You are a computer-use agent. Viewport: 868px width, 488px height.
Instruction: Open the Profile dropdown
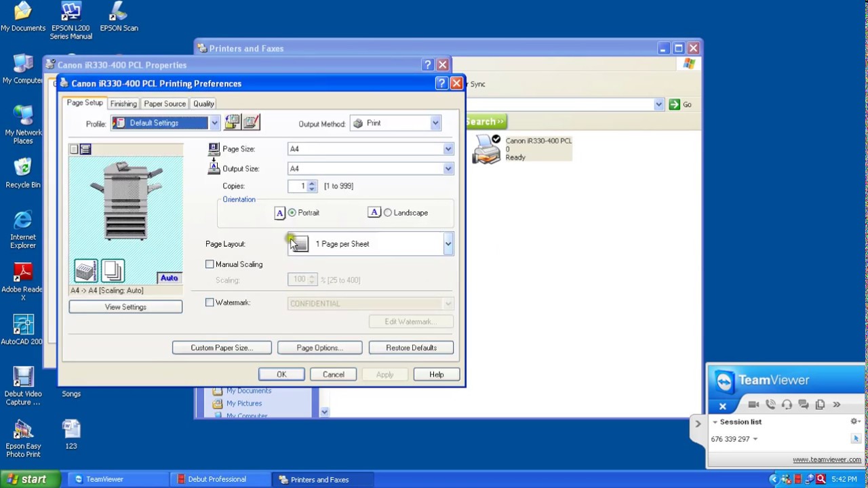[x=214, y=123]
